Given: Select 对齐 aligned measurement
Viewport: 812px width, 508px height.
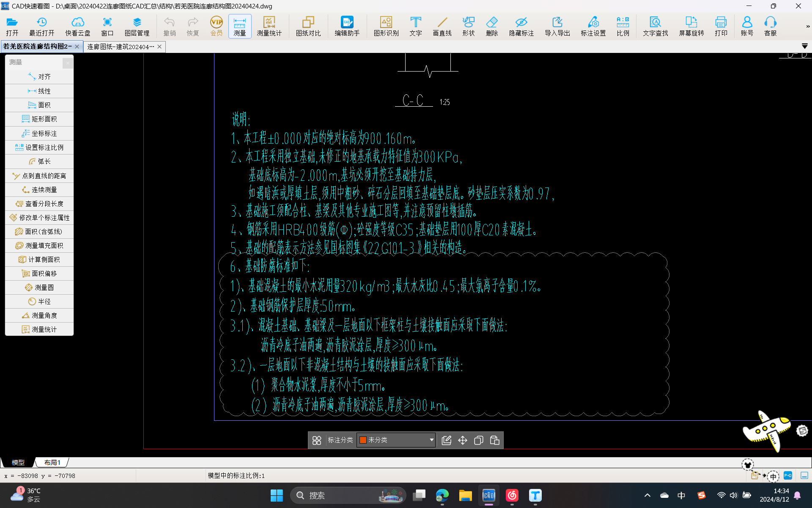Looking at the screenshot, I should point(39,77).
